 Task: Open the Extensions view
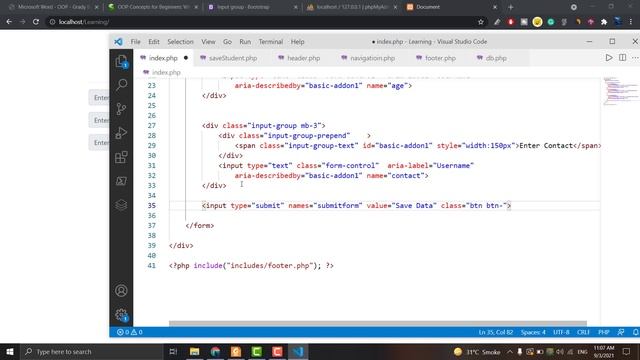click(x=121, y=157)
